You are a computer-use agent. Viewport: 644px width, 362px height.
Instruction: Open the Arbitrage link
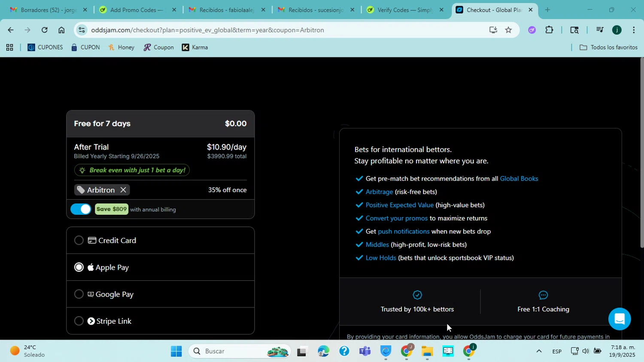379,192
